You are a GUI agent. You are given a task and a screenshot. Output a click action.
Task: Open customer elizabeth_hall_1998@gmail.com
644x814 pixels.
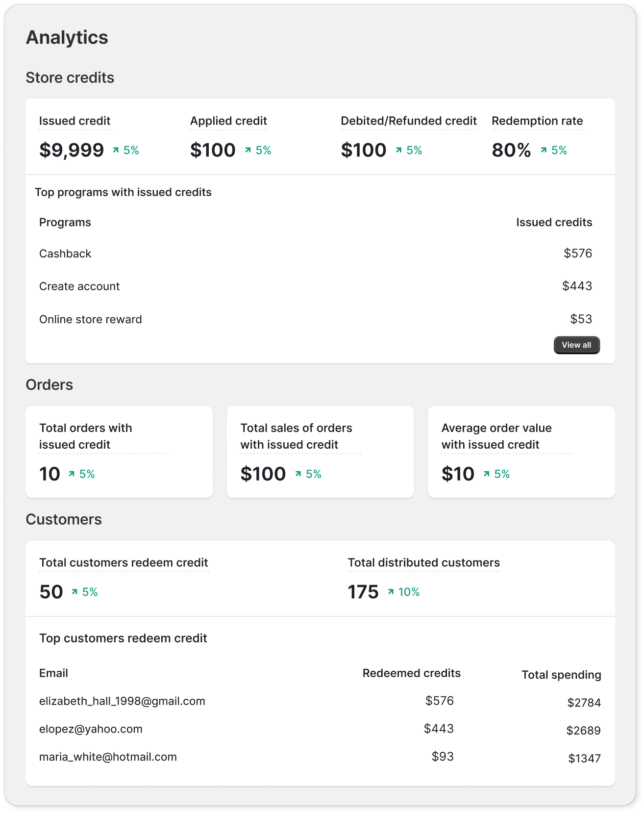[x=122, y=701]
